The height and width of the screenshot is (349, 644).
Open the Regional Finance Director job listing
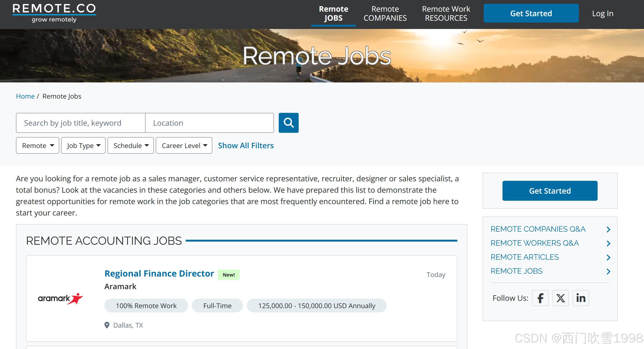(159, 273)
